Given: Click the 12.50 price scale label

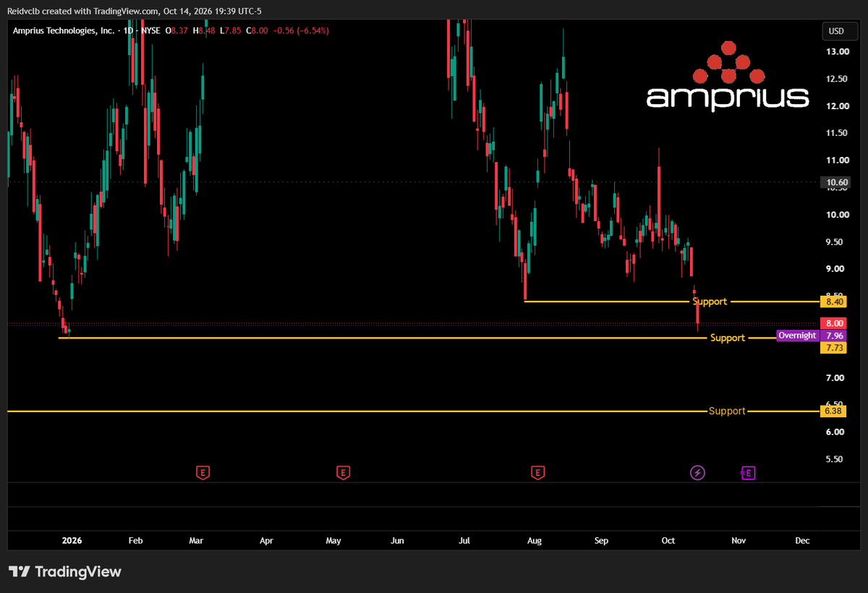Looking at the screenshot, I should (x=838, y=79).
